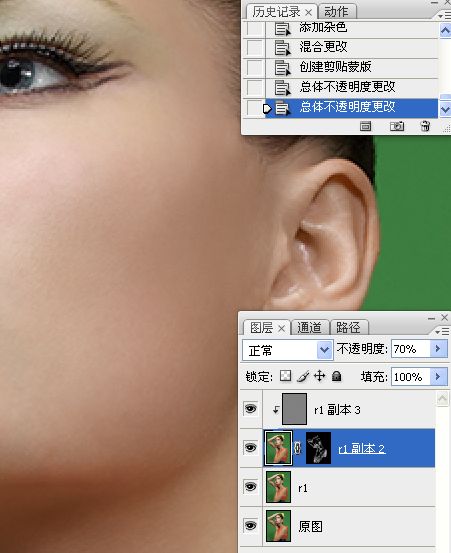Switch to the 通道 tab
The height and width of the screenshot is (553, 451).
click(x=309, y=328)
